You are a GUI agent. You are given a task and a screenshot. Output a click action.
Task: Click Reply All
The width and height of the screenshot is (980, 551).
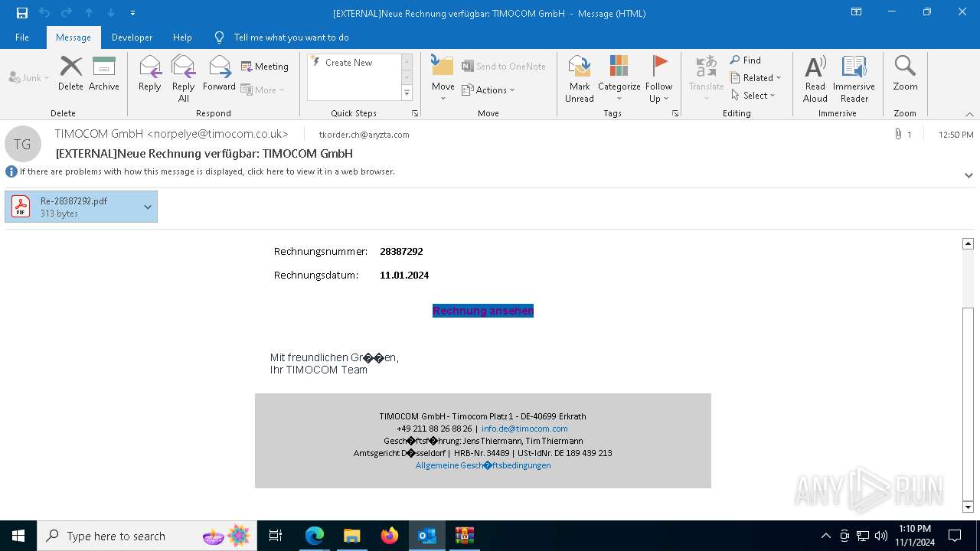[x=183, y=79]
